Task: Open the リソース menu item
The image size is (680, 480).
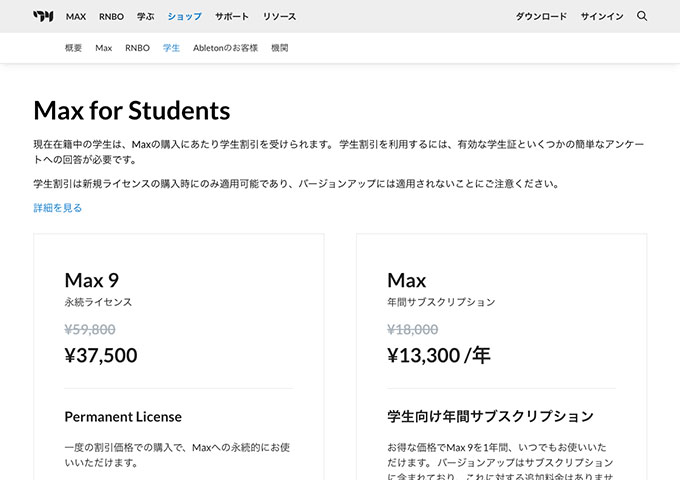Action: click(279, 16)
